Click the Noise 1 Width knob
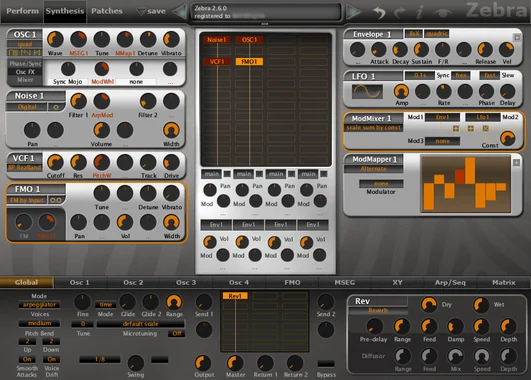 click(171, 130)
